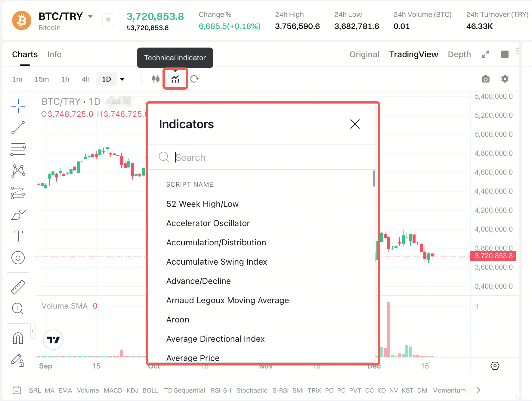
Task: Toggle fullscreen chart expand arrows
Action: point(485,54)
